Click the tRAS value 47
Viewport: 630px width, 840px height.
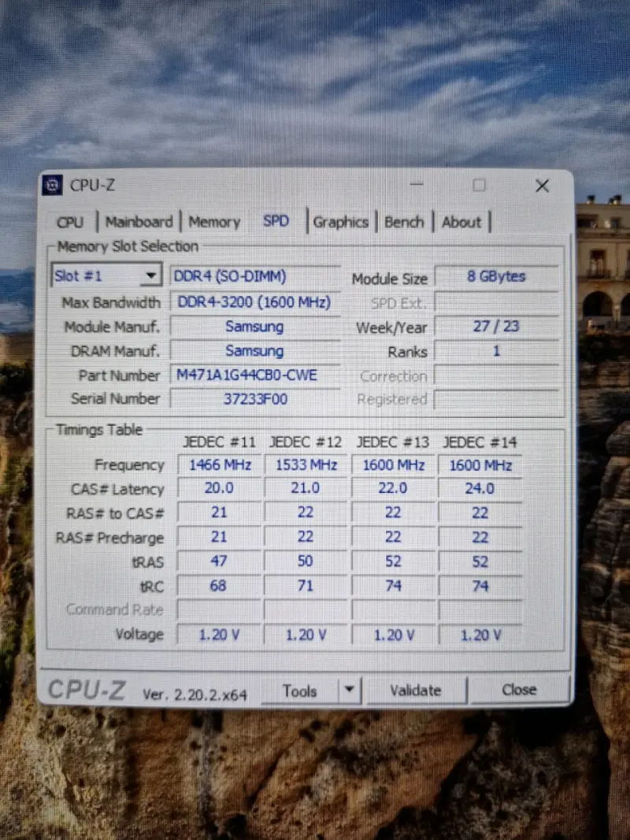point(219,561)
